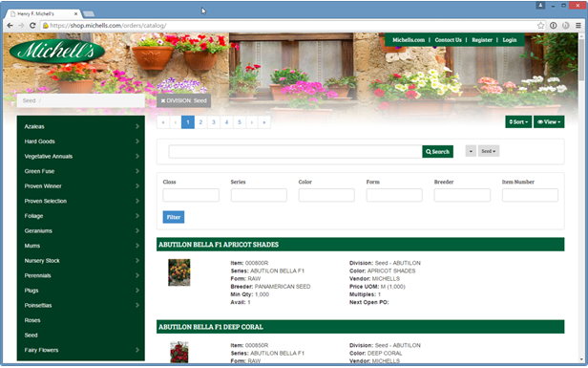This screenshot has width=588, height=368.
Task: Click the address bar URL
Action: [108, 26]
